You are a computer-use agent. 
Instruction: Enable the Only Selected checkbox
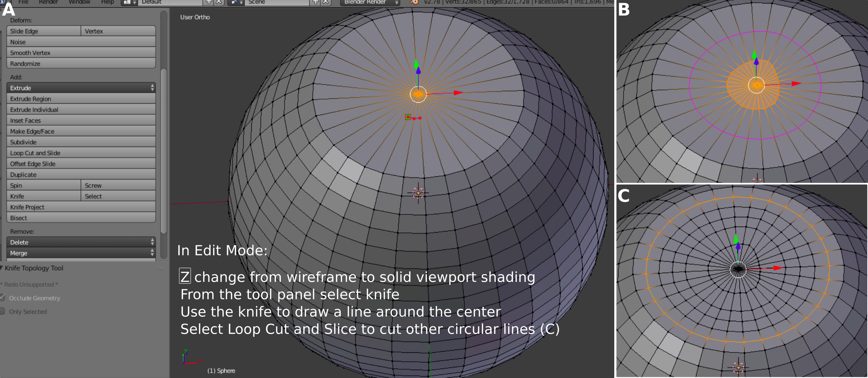[2, 311]
